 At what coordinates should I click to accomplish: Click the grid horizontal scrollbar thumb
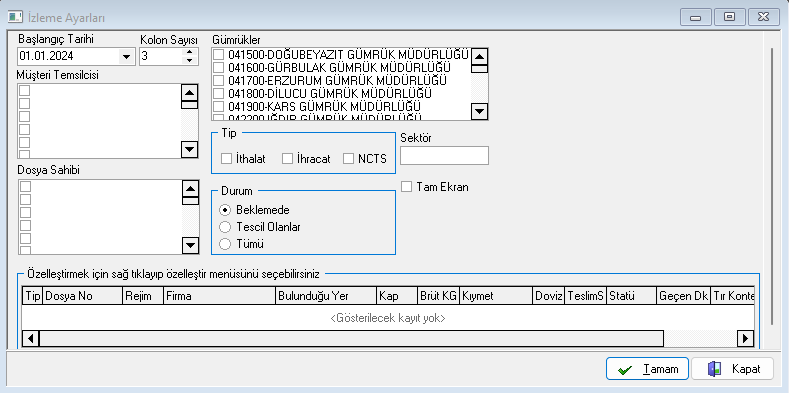coord(351,339)
